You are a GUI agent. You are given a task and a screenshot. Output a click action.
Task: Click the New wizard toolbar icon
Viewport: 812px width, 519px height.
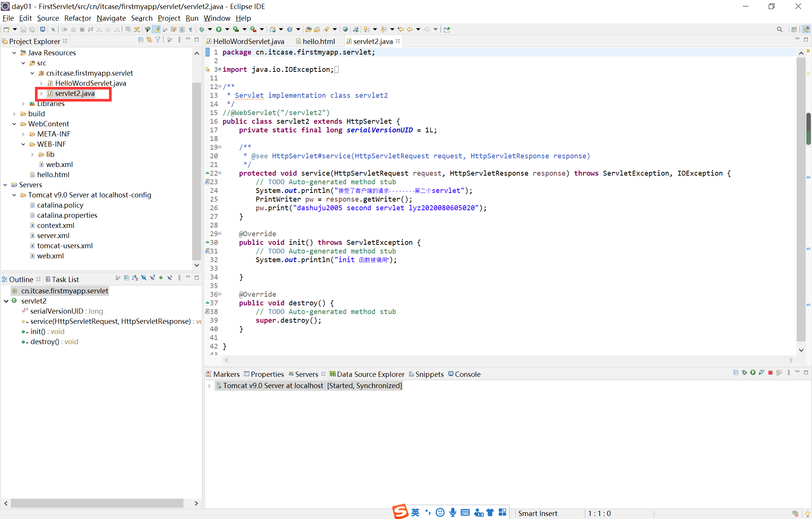tap(6, 29)
